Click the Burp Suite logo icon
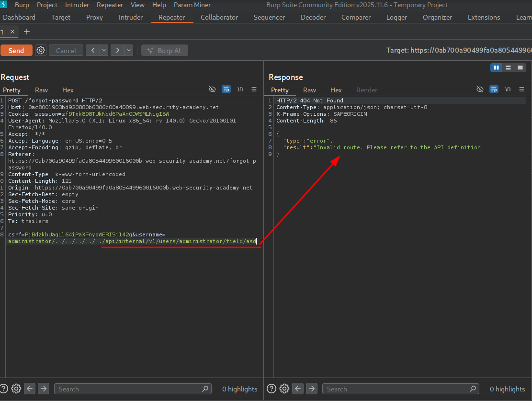532x401 pixels. pyautogui.click(x=3, y=5)
